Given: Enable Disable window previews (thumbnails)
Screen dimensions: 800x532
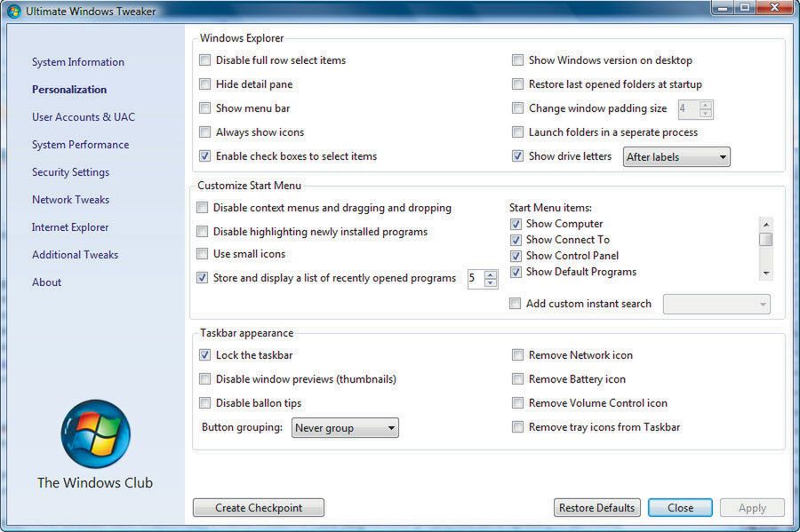Looking at the screenshot, I should (204, 379).
